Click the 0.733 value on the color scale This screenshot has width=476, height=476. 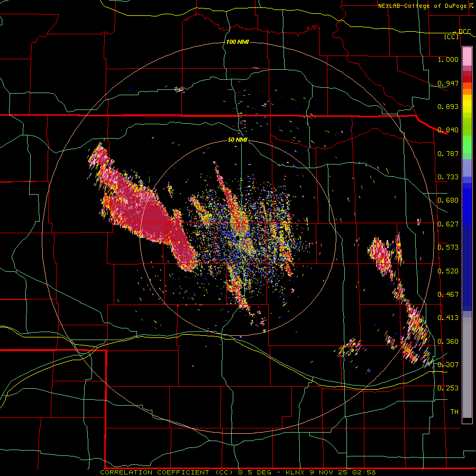click(x=448, y=177)
